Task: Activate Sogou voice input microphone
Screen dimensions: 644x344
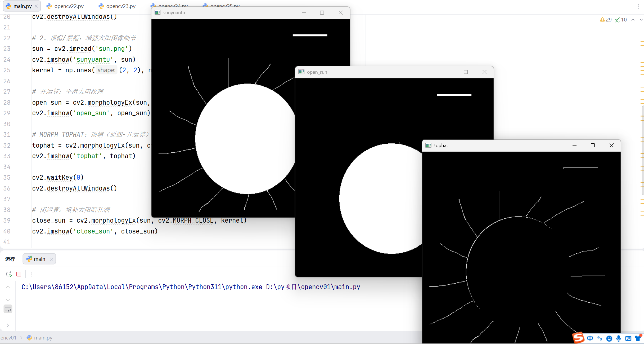Action: pos(619,338)
